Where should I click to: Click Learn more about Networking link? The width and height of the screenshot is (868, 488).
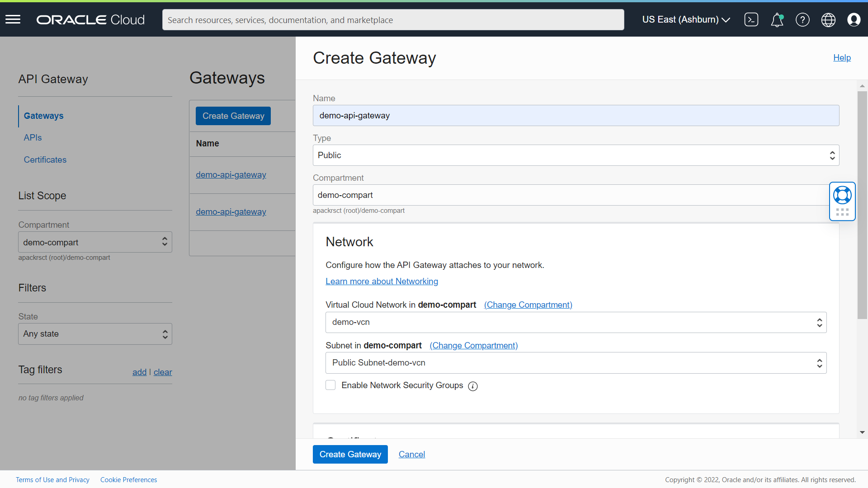coord(382,281)
